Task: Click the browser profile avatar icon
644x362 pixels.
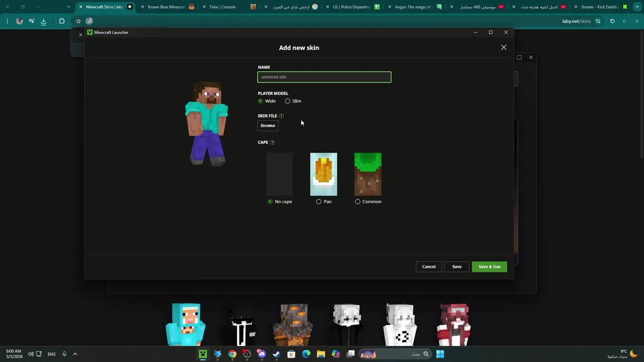Action: point(20,21)
